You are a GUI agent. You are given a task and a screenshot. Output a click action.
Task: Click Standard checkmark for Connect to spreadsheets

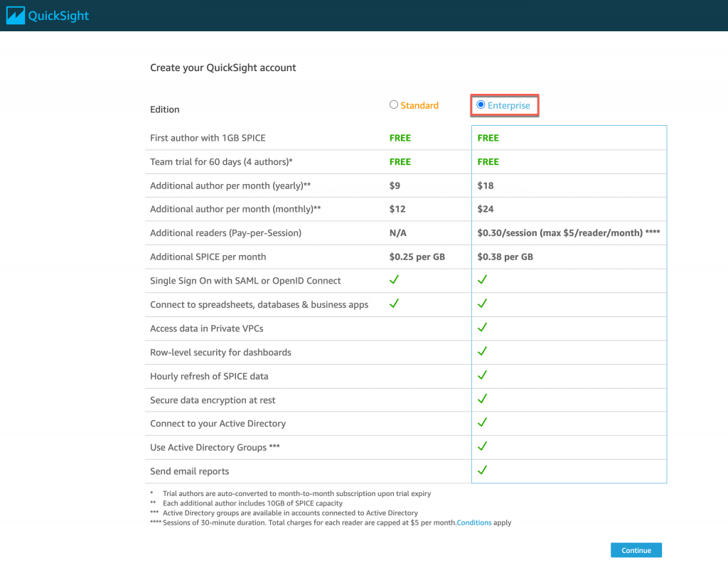[x=395, y=303]
